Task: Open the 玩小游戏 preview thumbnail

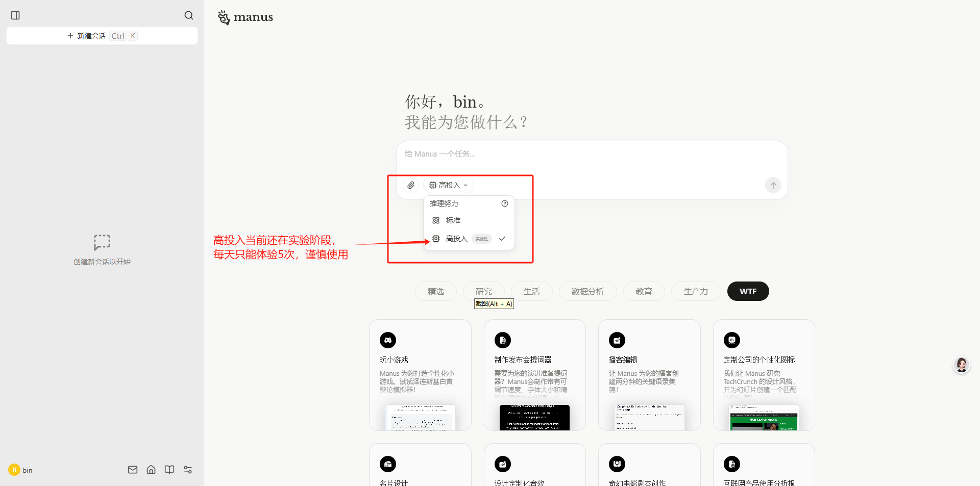Action: click(421, 418)
